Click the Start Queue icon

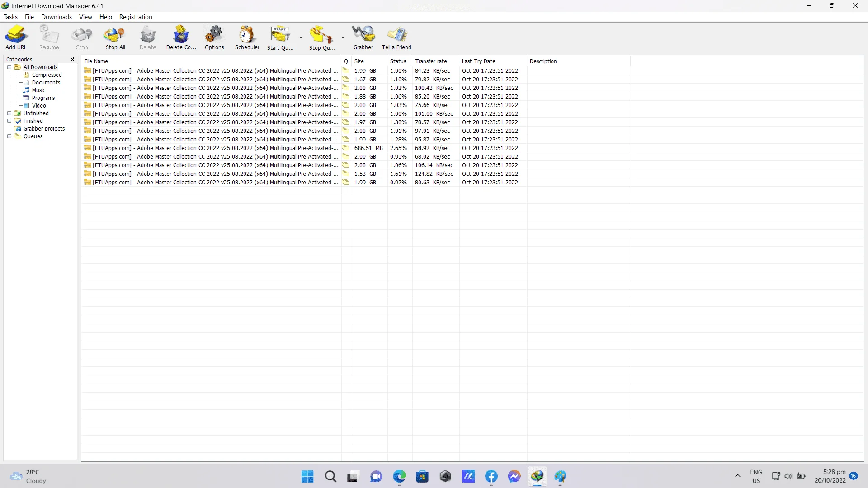point(280,38)
